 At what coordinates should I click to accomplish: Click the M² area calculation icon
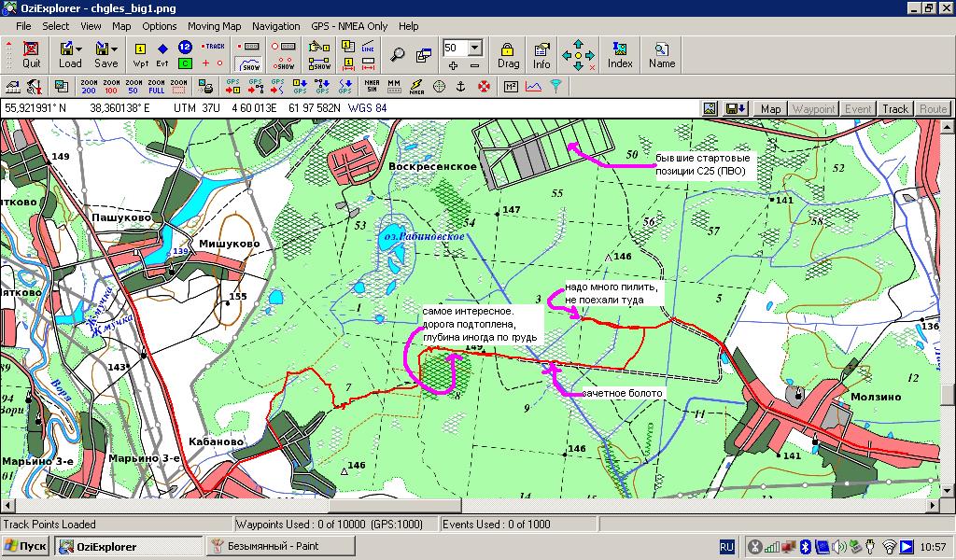click(x=511, y=87)
